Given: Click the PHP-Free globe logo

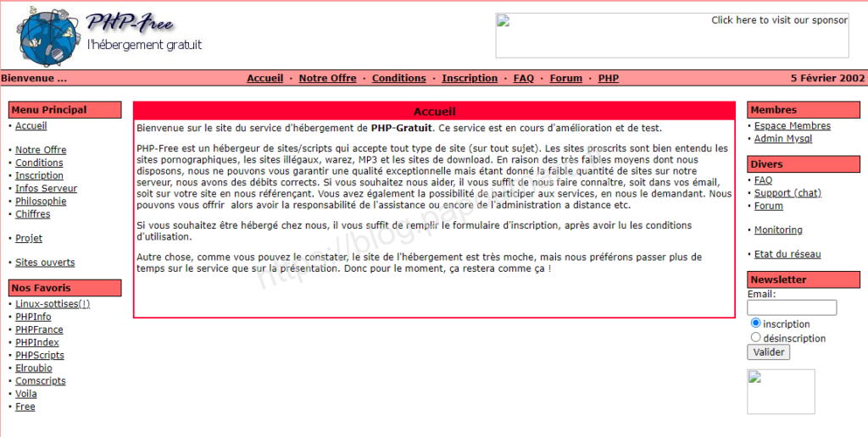Looking at the screenshot, I should pos(49,37).
